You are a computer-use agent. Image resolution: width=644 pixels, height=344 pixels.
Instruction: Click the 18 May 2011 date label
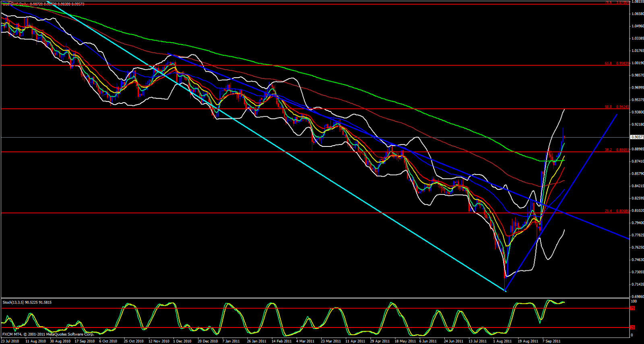pyautogui.click(x=405, y=341)
